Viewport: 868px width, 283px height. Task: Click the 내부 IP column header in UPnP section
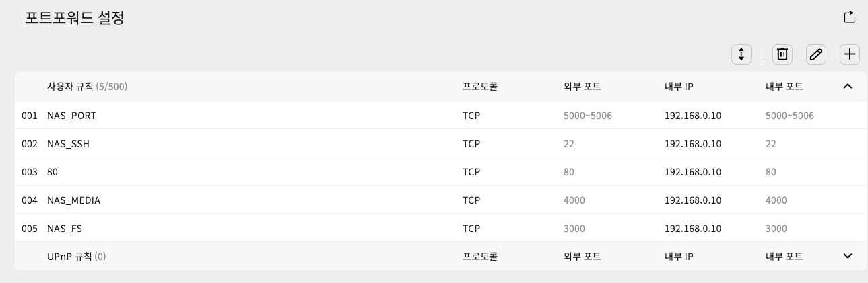point(679,256)
